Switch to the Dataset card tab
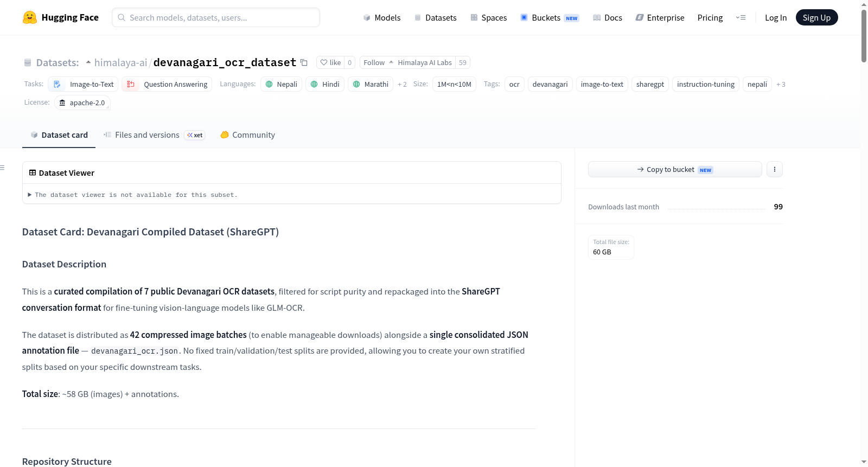Screen dimensions: 868x467 point(59,135)
